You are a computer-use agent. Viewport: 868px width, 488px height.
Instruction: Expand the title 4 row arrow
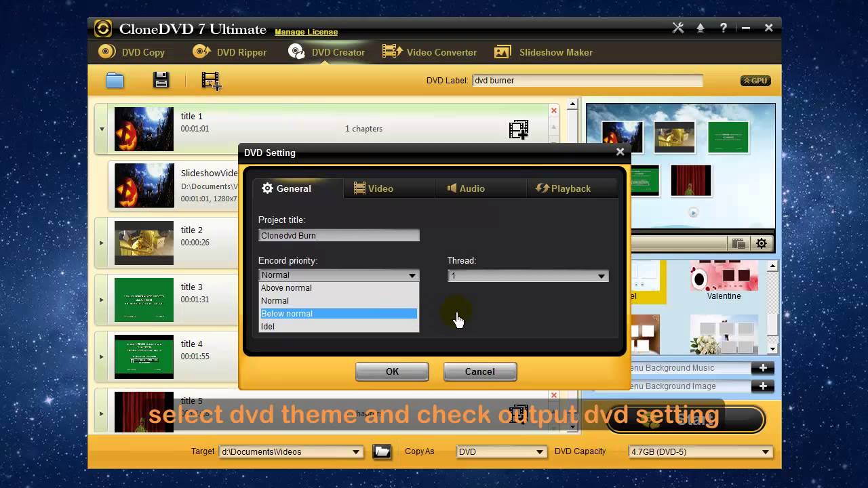coord(102,357)
